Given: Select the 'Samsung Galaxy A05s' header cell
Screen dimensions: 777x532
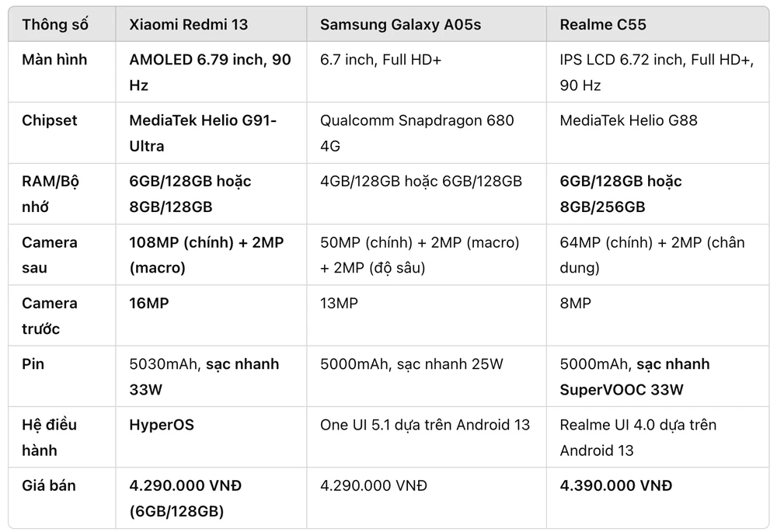Looking at the screenshot, I should click(400, 24).
